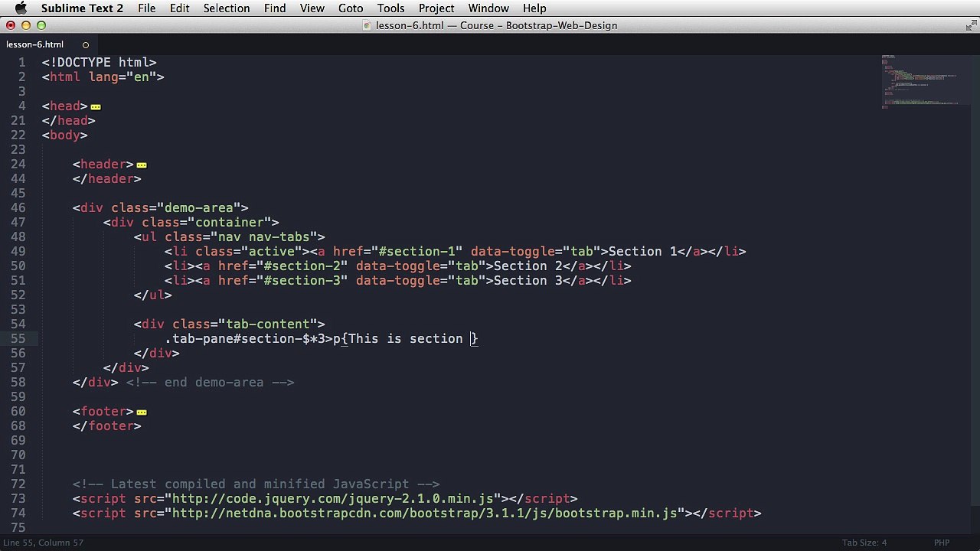Click the .tab-pane#section-$*3 Emmet abbreviation
This screenshot has height=551, width=980.
click(245, 339)
